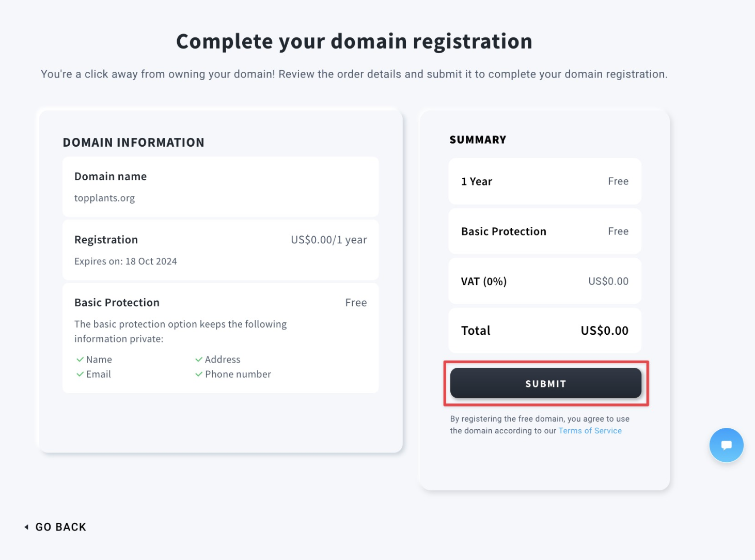Screen dimensions: 755x560
Task: Click the VAT (0%) summary row
Action: tap(545, 281)
